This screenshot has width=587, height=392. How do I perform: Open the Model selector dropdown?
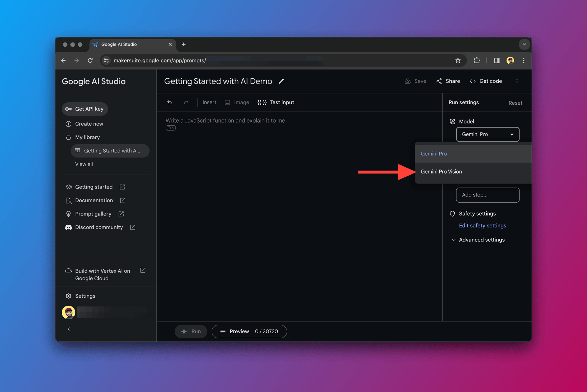pyautogui.click(x=487, y=134)
